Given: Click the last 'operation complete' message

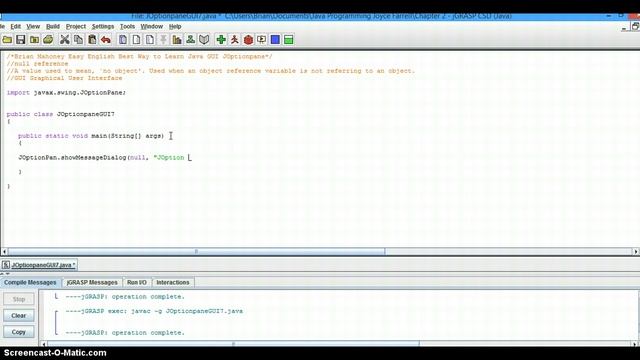Looking at the screenshot, I should pyautogui.click(x=125, y=333).
